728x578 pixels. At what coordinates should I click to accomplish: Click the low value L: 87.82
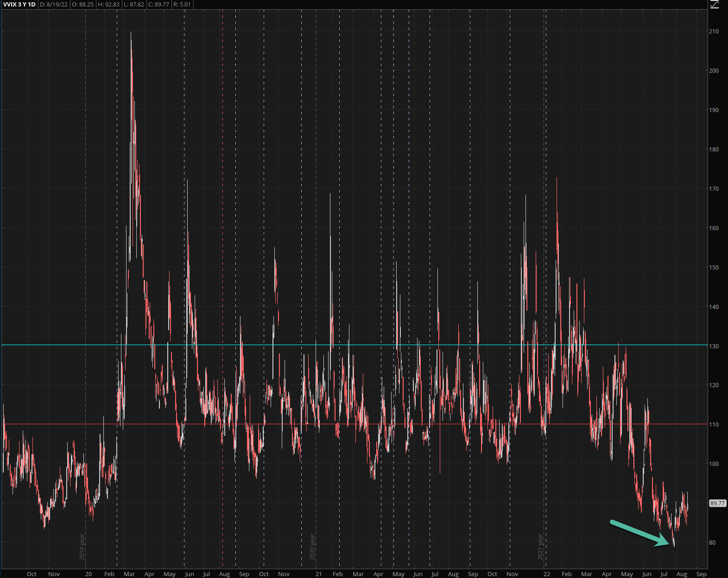pos(134,5)
